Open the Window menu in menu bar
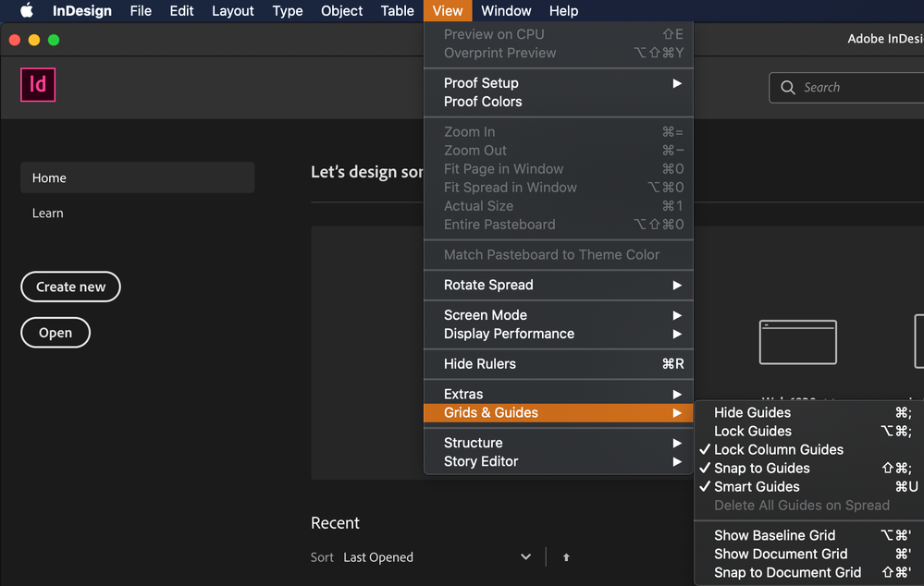Screen dimensions: 924x586 pyautogui.click(x=506, y=10)
